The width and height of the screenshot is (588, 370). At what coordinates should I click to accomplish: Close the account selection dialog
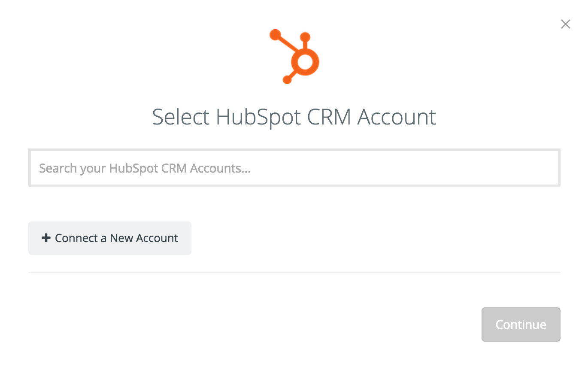566,24
